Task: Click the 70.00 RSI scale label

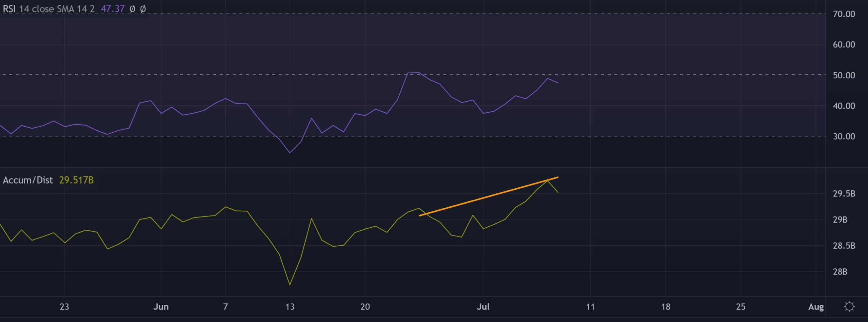Action: click(844, 14)
